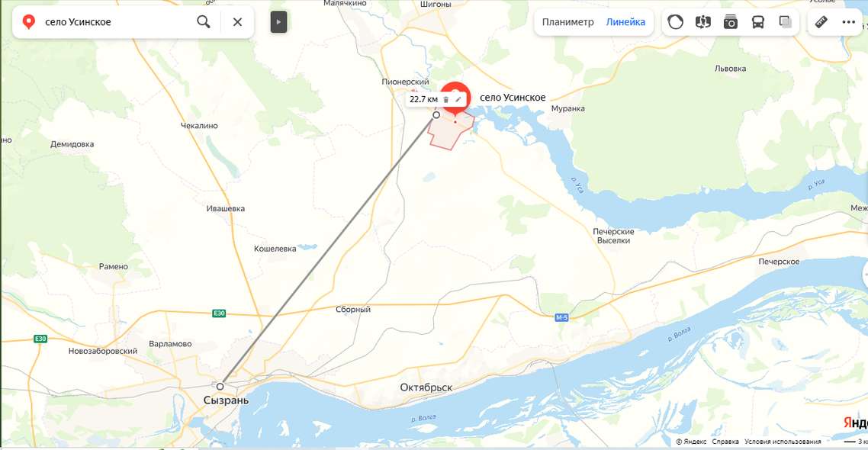
Task: Click the ruler start point at Сызрань
Action: 220,387
